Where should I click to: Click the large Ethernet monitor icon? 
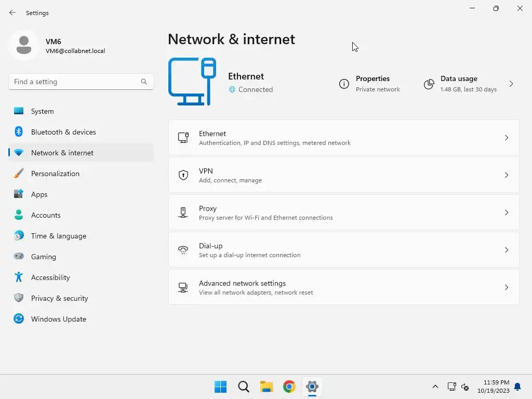pos(192,82)
